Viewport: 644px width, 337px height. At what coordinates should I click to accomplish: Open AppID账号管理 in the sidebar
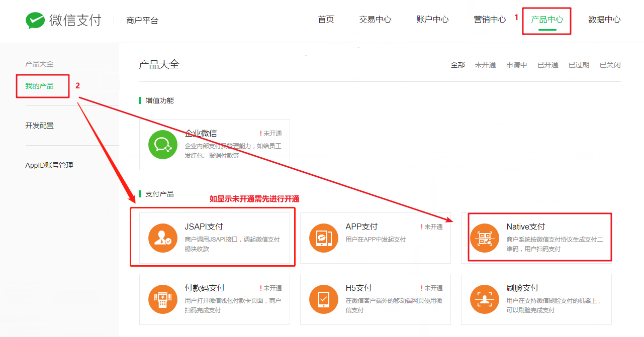coord(49,165)
